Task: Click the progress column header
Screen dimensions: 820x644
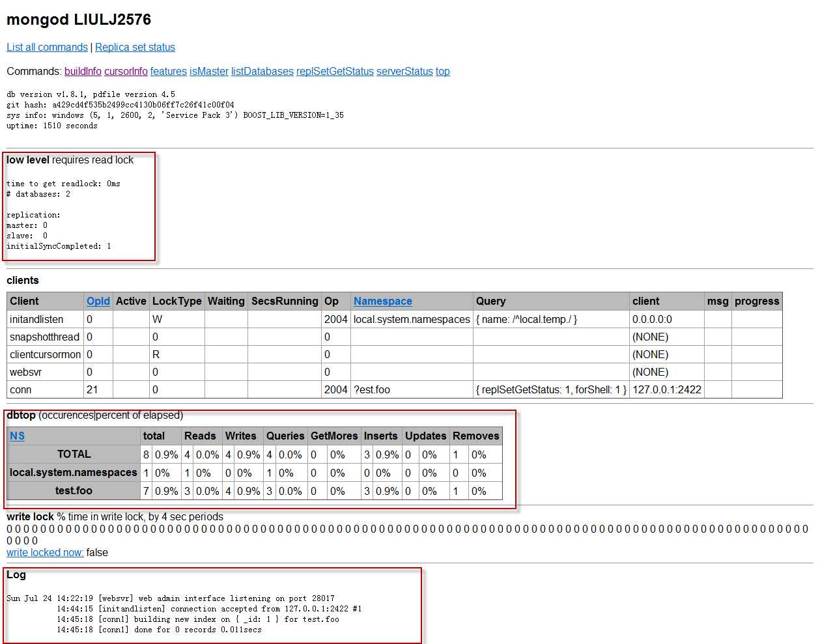Action: pyautogui.click(x=757, y=301)
